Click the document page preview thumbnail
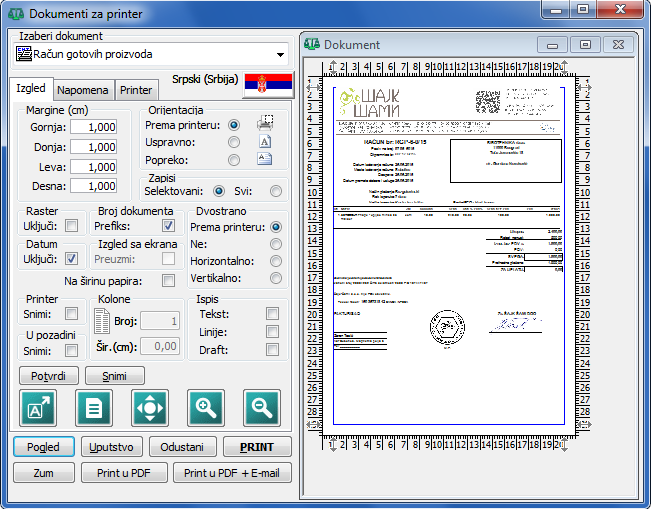The image size is (651, 509). (x=449, y=256)
